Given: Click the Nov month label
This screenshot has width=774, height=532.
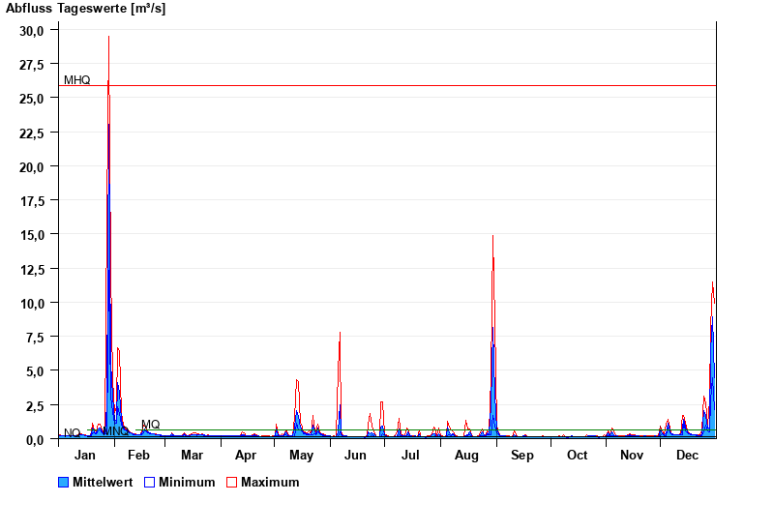Looking at the screenshot, I should pyautogui.click(x=632, y=455).
